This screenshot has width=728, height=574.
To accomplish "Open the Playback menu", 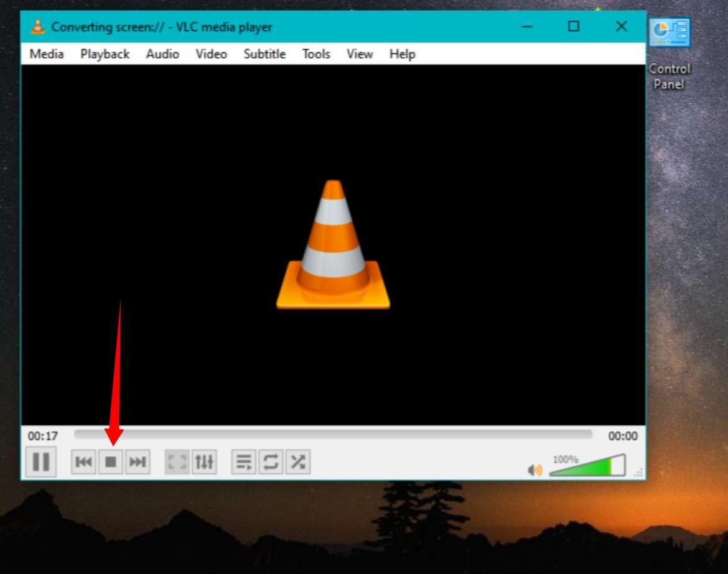I will [105, 54].
